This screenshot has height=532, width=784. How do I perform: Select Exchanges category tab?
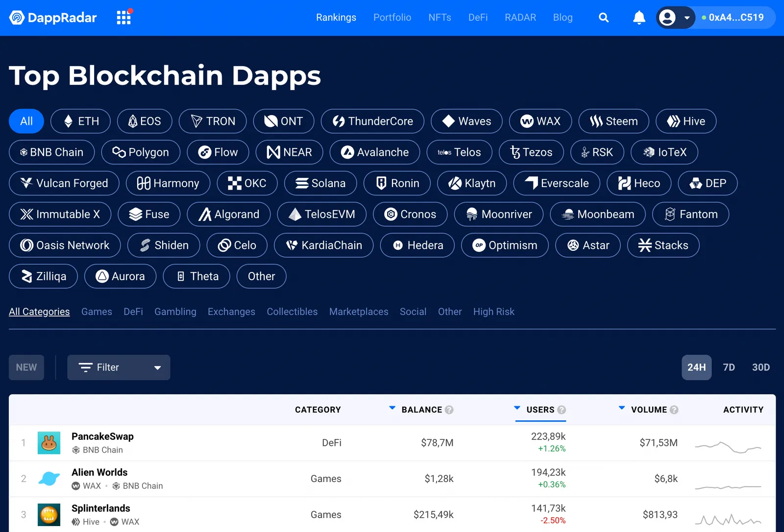tap(231, 312)
